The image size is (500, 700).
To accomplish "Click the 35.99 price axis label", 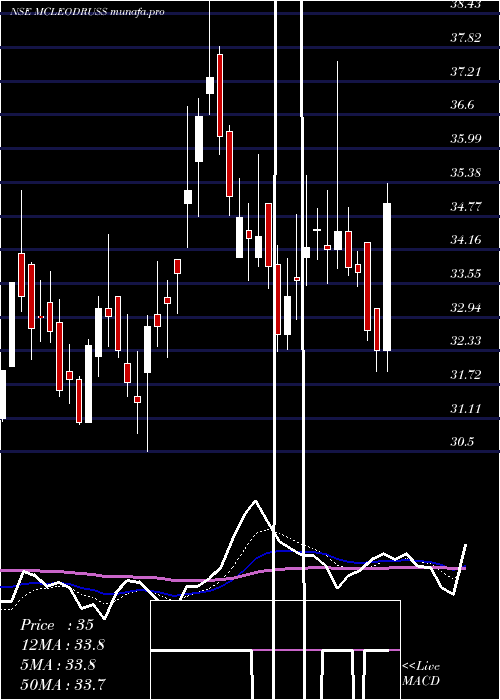I will click(x=466, y=138).
